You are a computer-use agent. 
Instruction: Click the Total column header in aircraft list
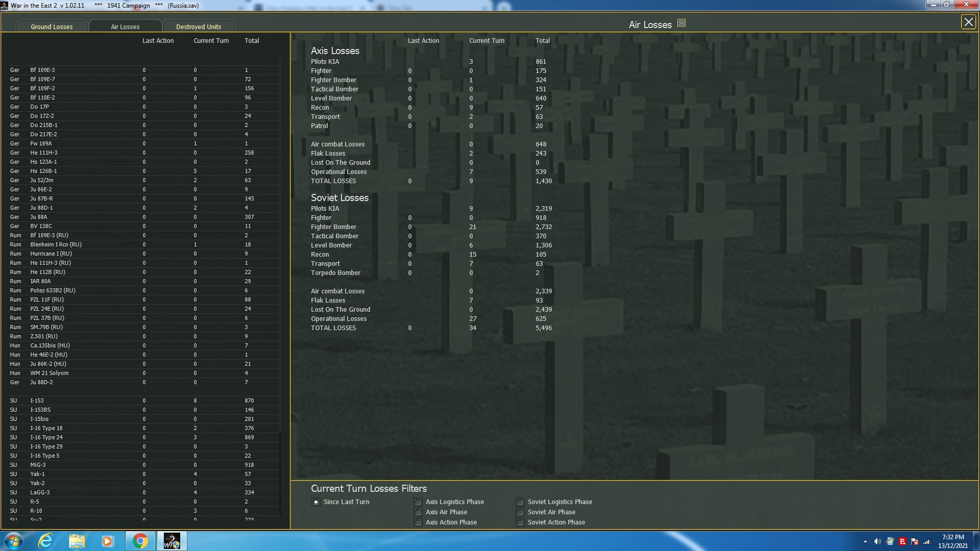(x=252, y=41)
